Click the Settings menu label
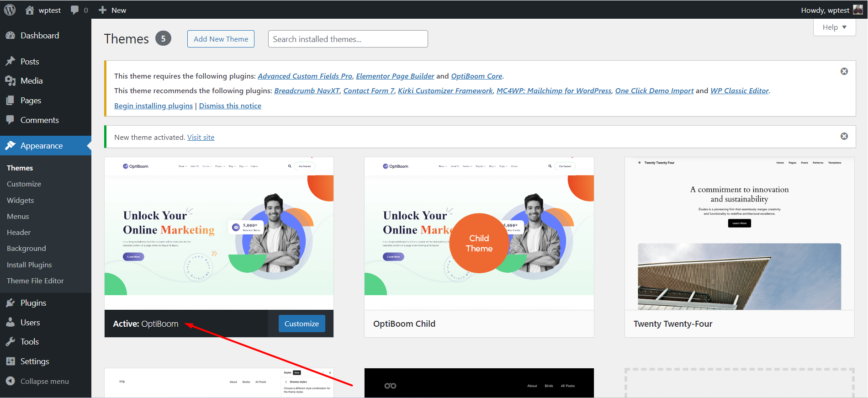Screen dimensions: 868x398 [x=35, y=361]
